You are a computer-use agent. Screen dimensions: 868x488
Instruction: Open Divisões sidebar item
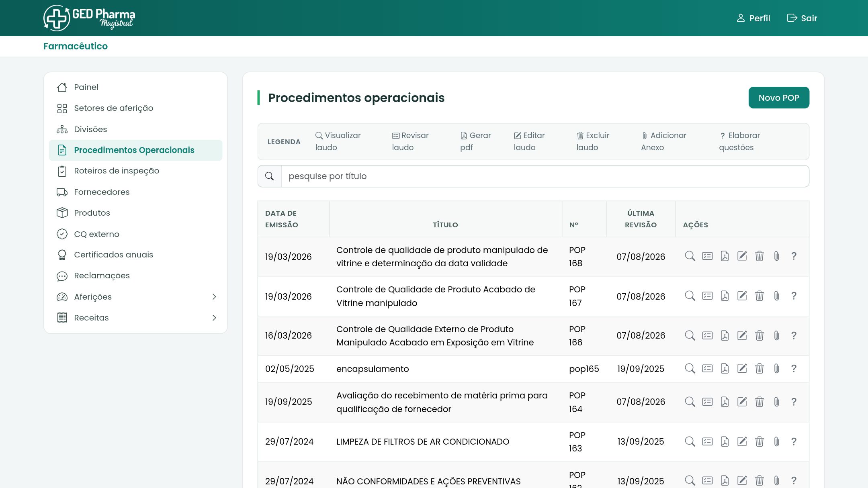135,129
